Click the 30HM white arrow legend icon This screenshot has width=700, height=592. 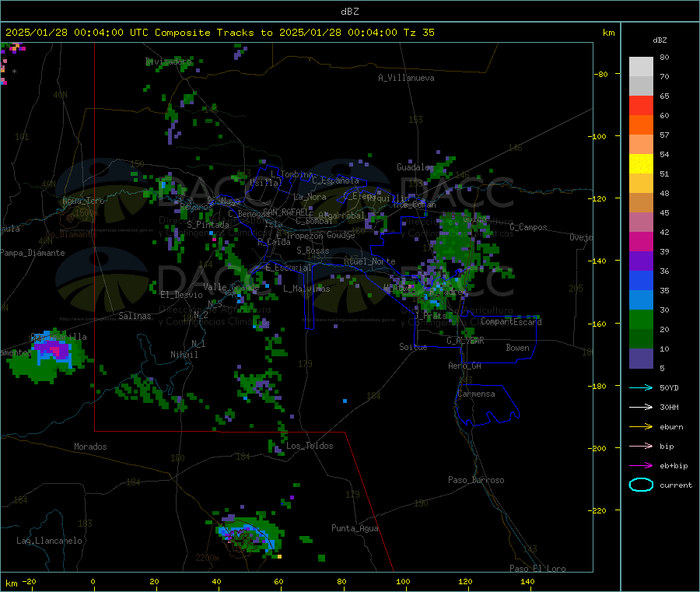click(x=641, y=407)
